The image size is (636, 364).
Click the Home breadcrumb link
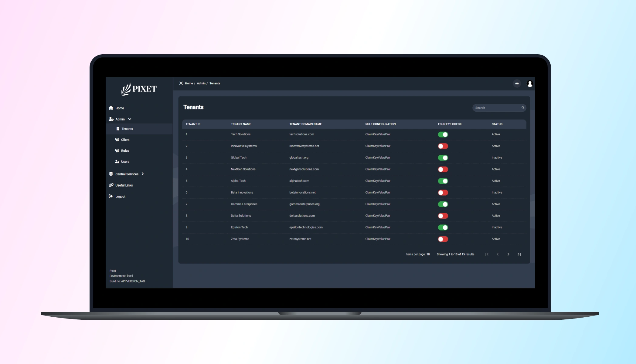[189, 83]
